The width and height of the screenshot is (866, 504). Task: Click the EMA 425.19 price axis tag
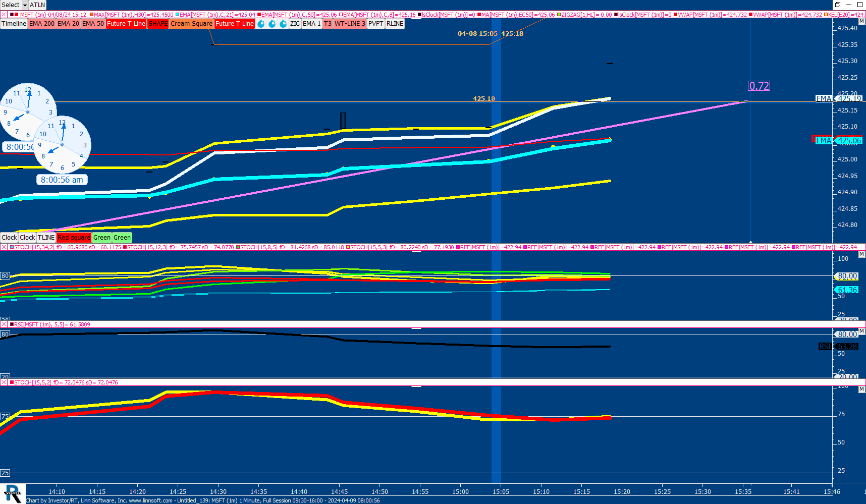[839, 98]
